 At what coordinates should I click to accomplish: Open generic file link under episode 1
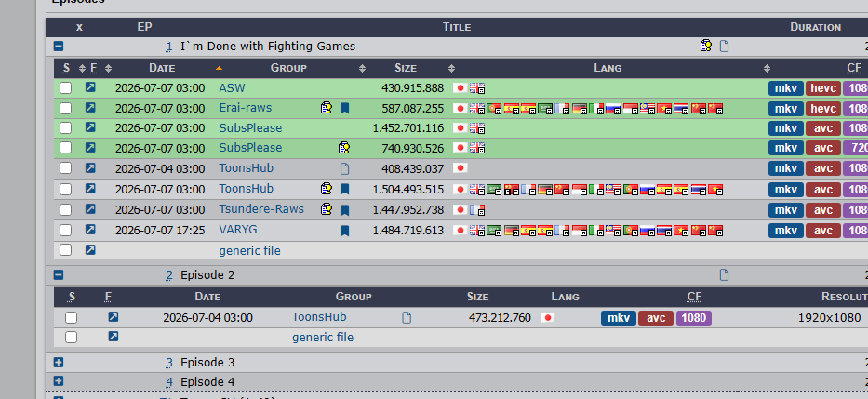249,251
